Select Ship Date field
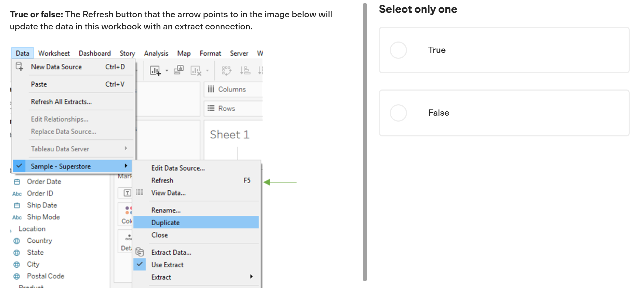The height and width of the screenshot is (303, 644). point(42,205)
